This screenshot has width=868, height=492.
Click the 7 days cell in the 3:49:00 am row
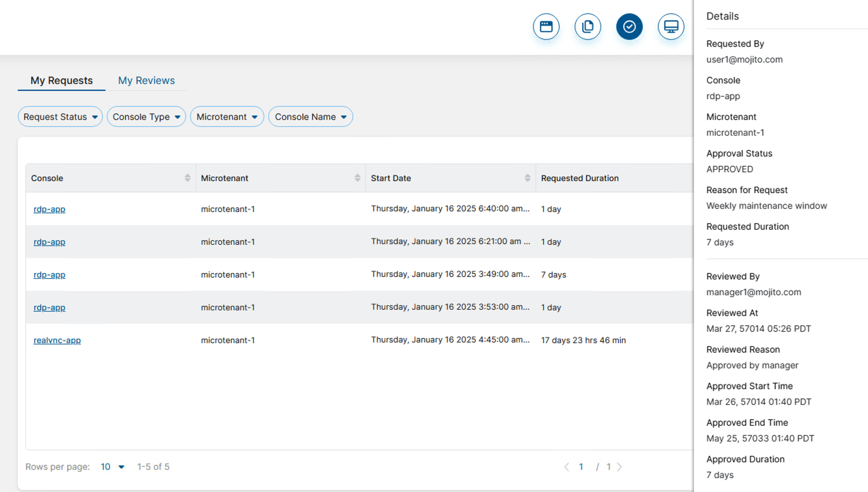[x=554, y=275]
